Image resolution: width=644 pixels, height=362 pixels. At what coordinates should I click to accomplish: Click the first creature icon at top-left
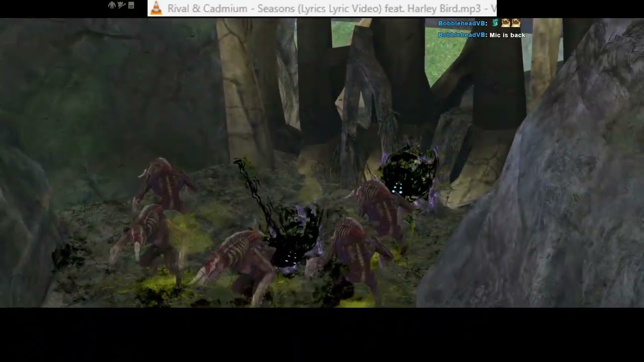(112, 5)
